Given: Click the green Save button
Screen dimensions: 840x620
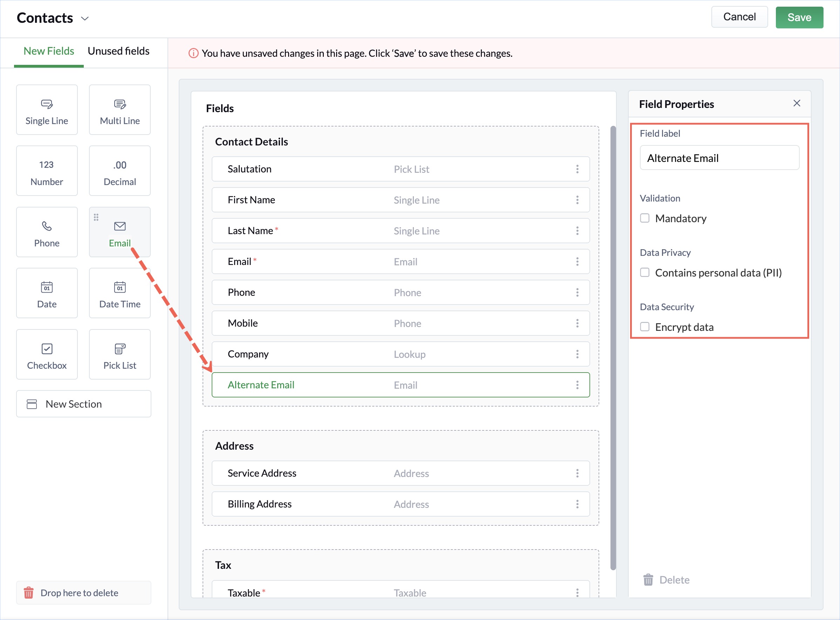Looking at the screenshot, I should tap(799, 17).
